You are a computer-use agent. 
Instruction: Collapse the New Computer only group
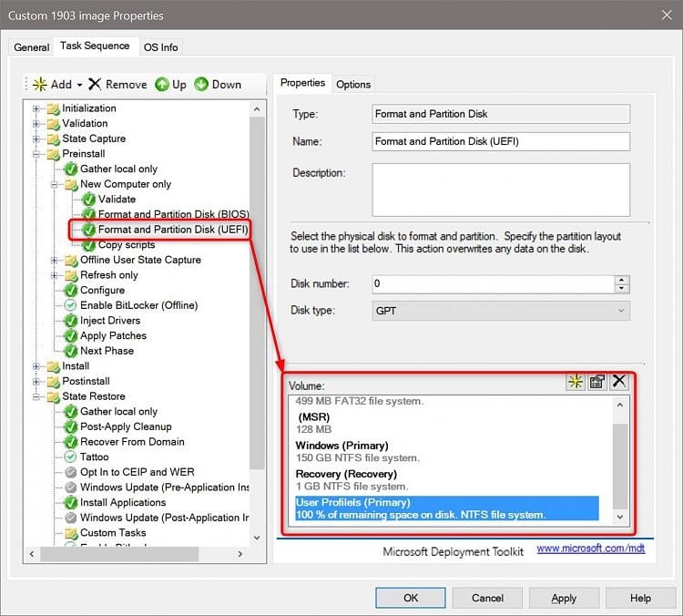click(55, 184)
